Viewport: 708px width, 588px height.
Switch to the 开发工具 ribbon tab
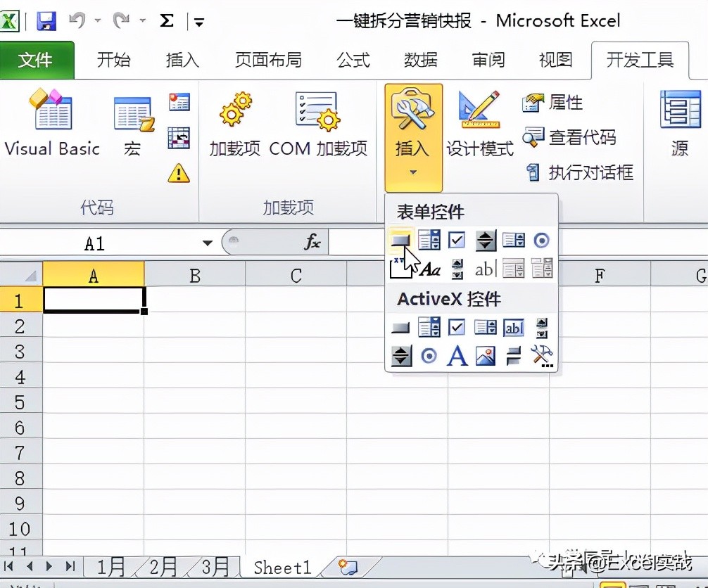click(639, 60)
